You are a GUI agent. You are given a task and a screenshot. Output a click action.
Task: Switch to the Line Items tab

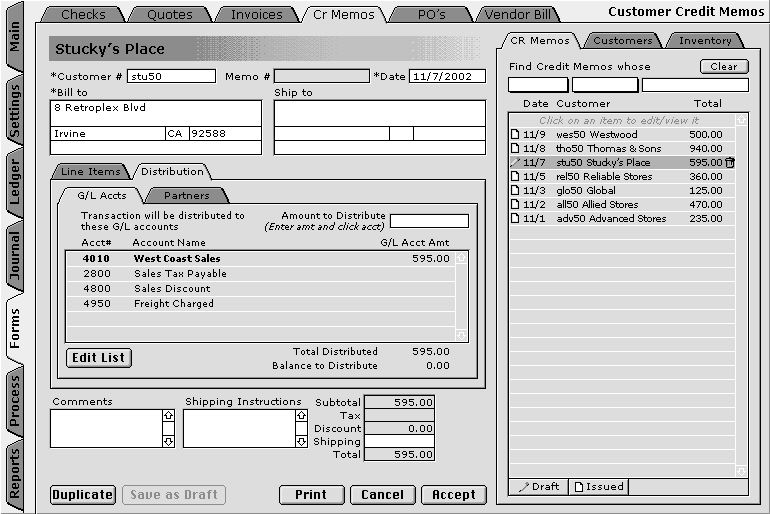pyautogui.click(x=91, y=171)
